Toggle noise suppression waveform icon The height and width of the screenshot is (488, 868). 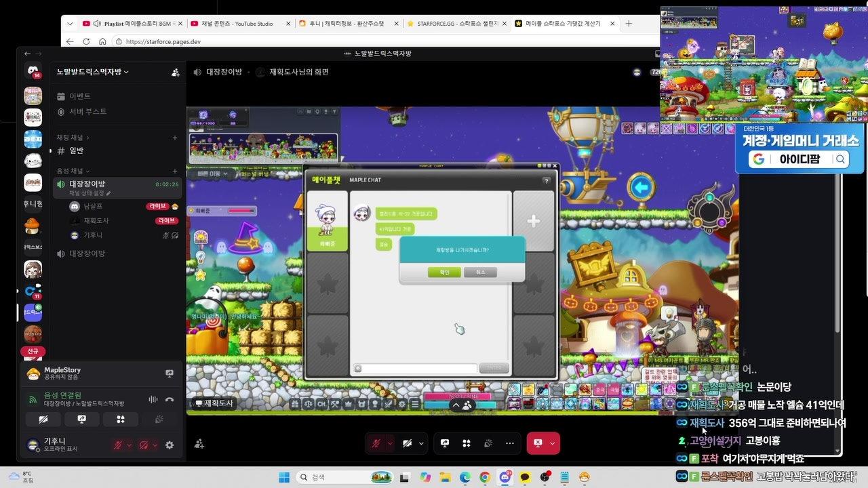coord(153,400)
